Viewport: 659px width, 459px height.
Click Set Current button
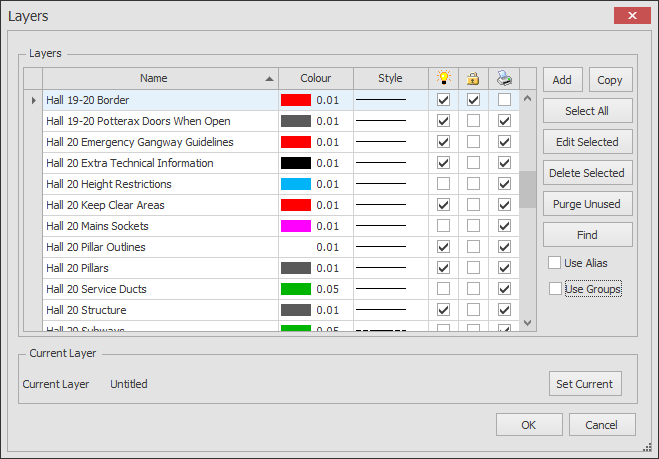tap(585, 384)
